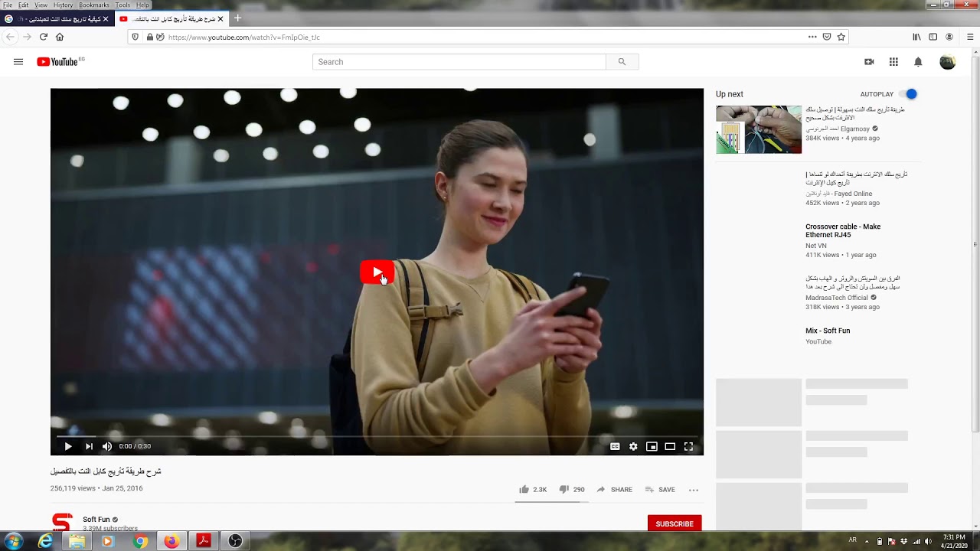Open the Crossover cable - Make Ethernet RJ45 video
This screenshot has width=980, height=551.
pyautogui.click(x=843, y=230)
